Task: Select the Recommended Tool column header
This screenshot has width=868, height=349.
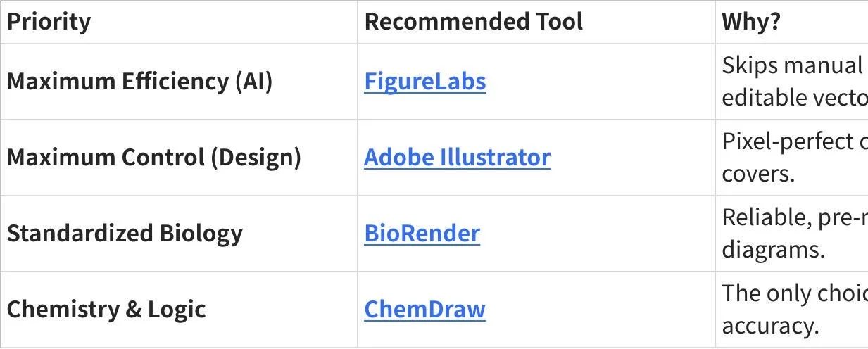Action: pos(473,22)
